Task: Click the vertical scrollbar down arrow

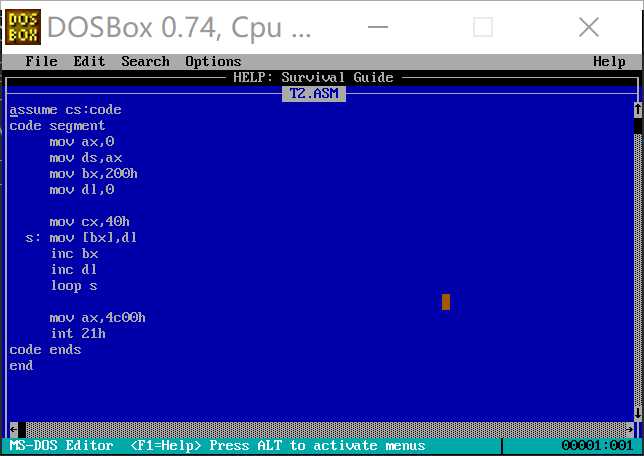Action: coord(638,413)
